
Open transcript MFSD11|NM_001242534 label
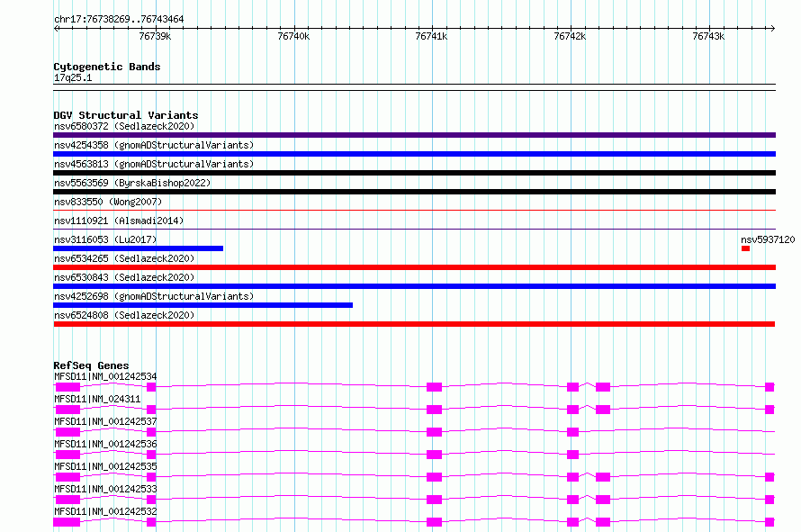[x=105, y=376]
